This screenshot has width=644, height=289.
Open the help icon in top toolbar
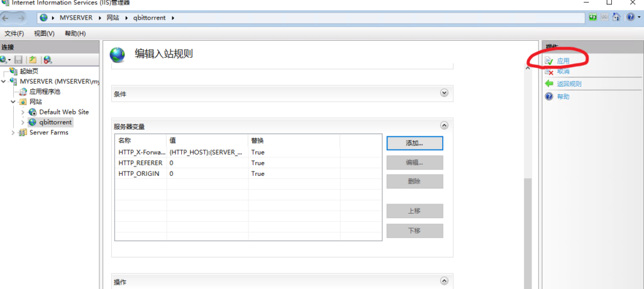click(630, 18)
